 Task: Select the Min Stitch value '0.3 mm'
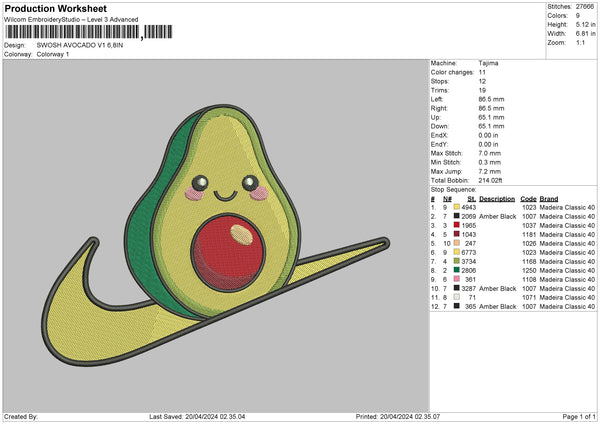(x=490, y=162)
